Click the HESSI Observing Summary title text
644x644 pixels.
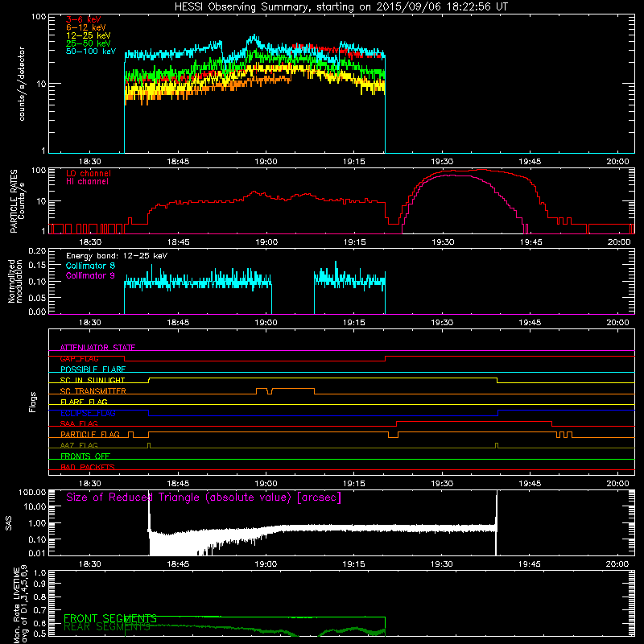click(341, 7)
